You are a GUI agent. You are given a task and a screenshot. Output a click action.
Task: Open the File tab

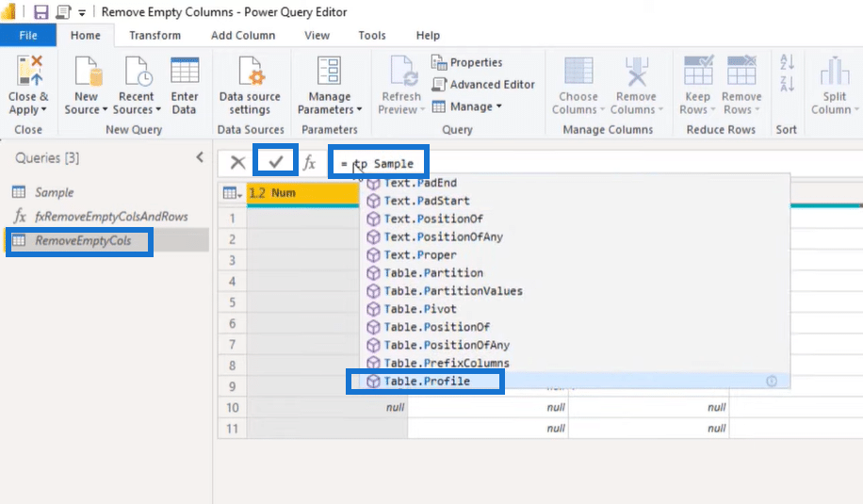coord(28,35)
